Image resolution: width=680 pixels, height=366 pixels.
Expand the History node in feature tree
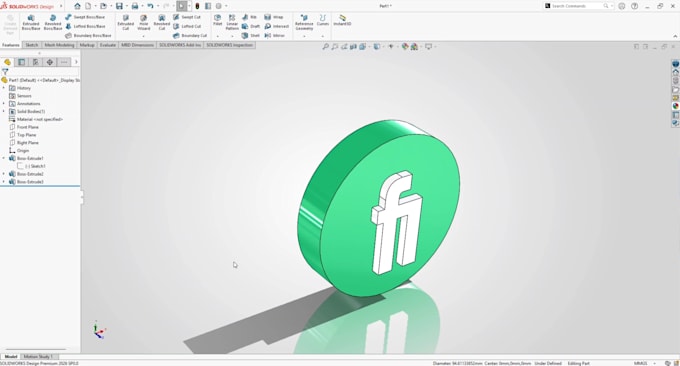tap(4, 88)
